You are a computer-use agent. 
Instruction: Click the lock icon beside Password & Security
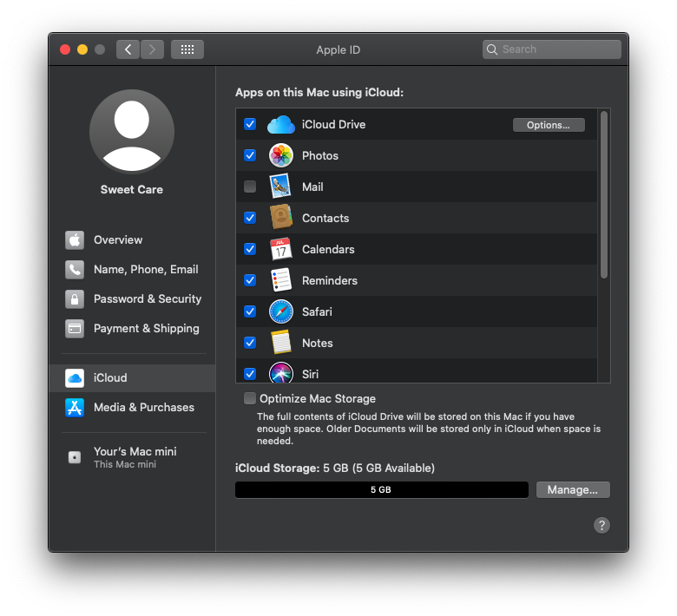[x=75, y=298]
